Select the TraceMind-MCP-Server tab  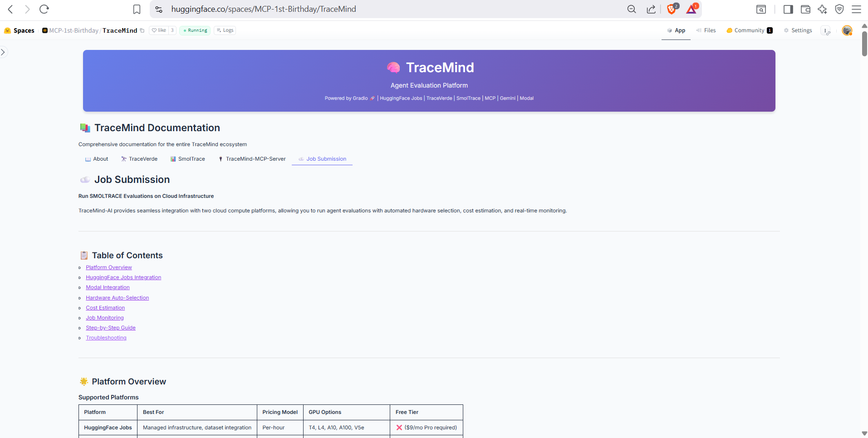tap(252, 159)
